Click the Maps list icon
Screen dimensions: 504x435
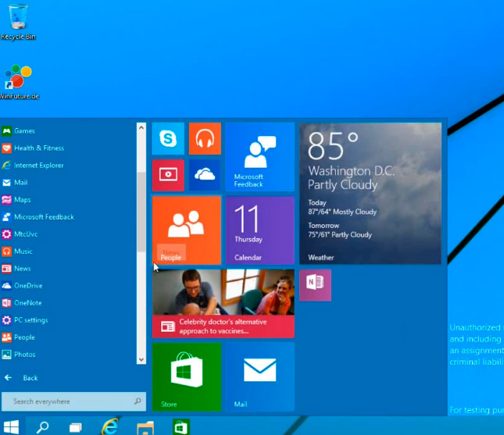pos(6,199)
